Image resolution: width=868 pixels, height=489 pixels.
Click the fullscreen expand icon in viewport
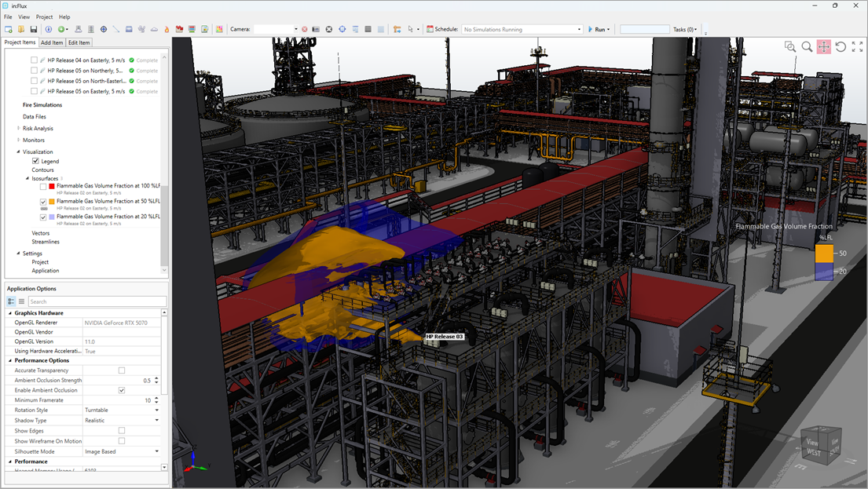click(x=858, y=47)
